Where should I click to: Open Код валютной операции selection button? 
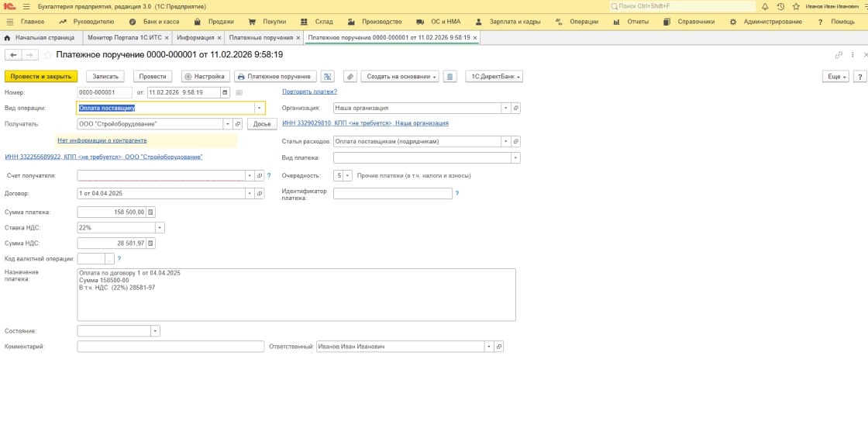coord(109,259)
